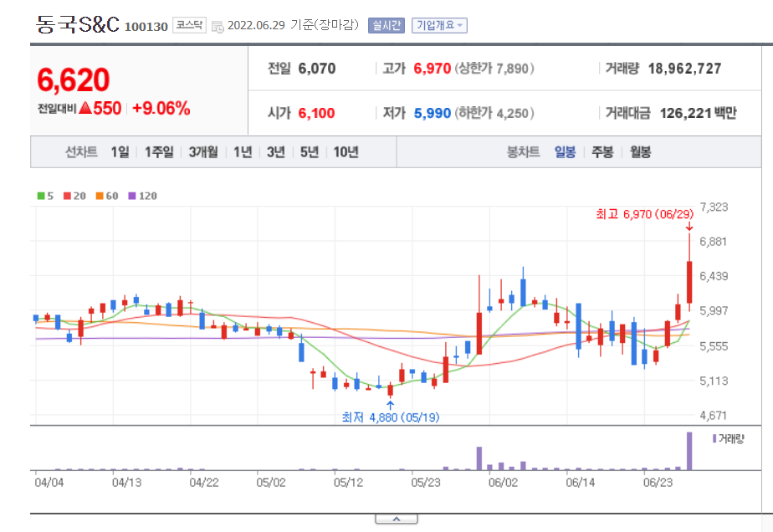
Task: Click the +9.06% change rate
Action: (161, 108)
